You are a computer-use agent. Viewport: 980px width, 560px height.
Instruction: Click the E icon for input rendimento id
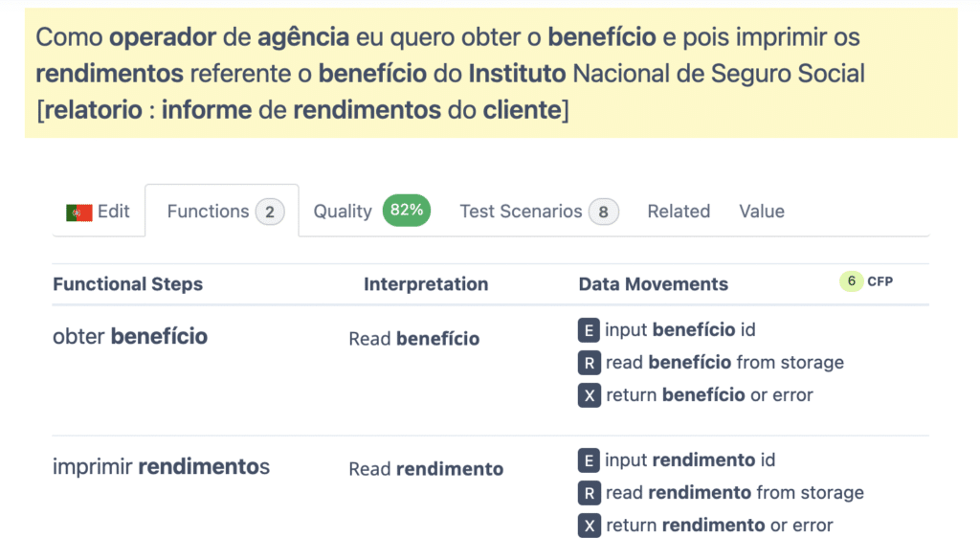[x=589, y=460]
